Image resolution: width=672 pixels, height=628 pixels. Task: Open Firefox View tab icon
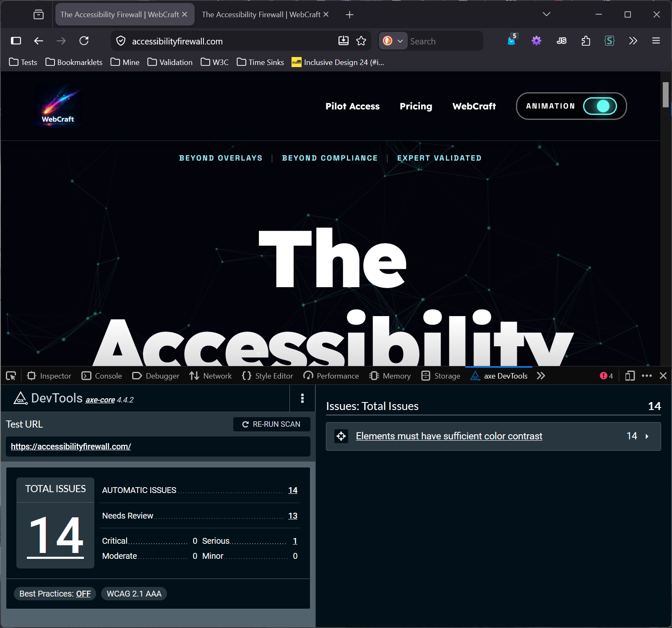pyautogui.click(x=39, y=15)
